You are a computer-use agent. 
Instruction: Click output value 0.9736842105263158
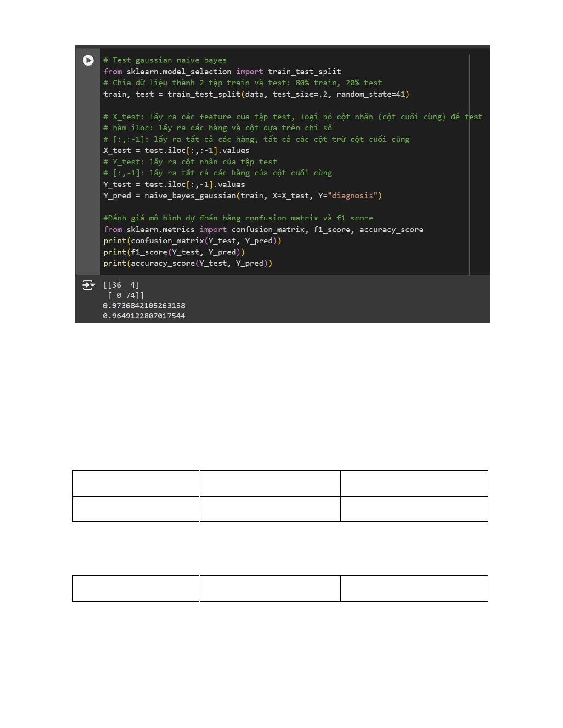[144, 305]
